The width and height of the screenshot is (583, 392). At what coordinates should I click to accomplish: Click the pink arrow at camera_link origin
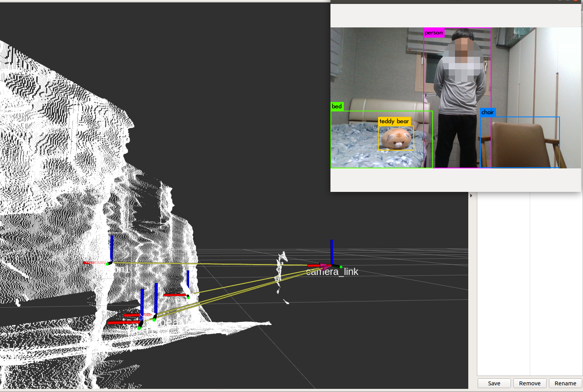325,266
